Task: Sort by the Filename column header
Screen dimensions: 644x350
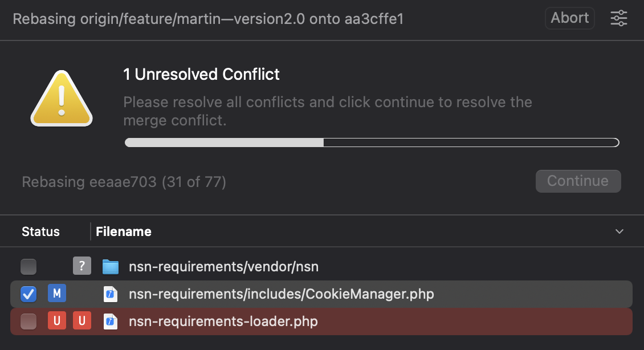Action: pos(124,231)
